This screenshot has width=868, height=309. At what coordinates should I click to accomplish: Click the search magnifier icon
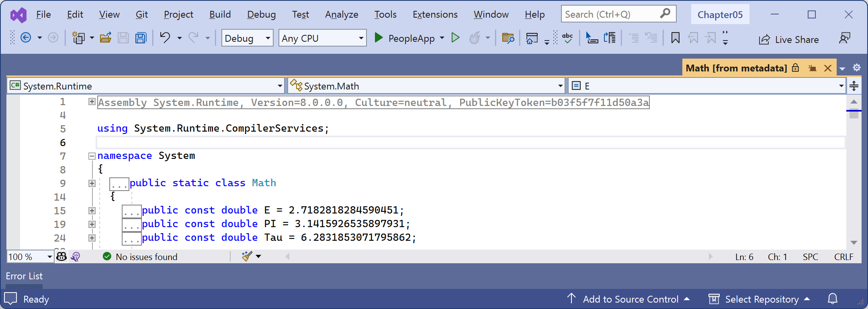(665, 14)
